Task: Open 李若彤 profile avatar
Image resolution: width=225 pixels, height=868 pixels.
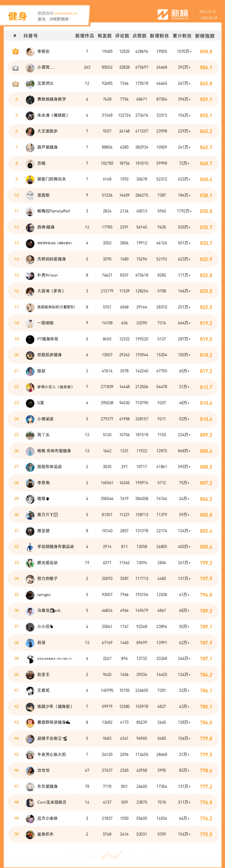Action: coord(30,52)
